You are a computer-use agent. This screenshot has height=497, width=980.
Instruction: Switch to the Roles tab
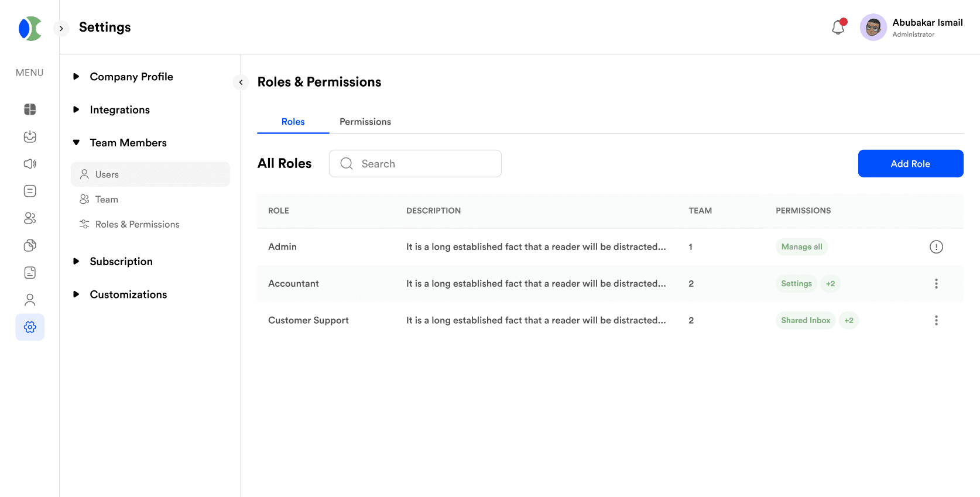click(293, 122)
